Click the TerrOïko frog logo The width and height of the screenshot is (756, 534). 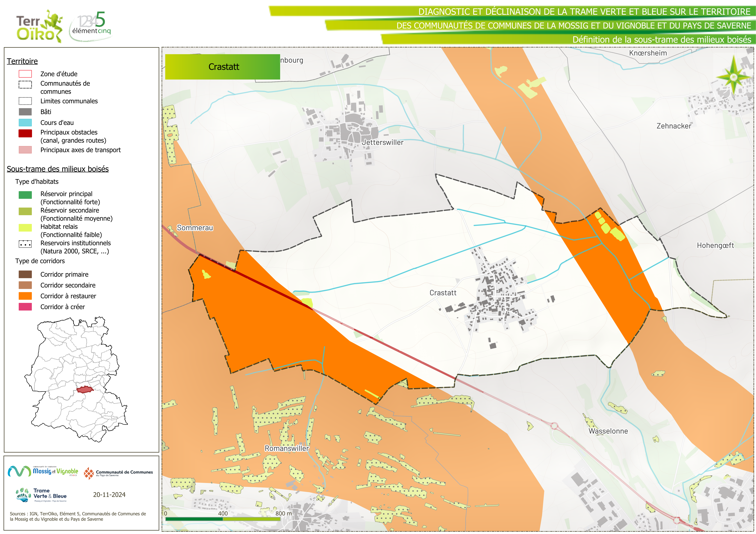[x=39, y=26]
